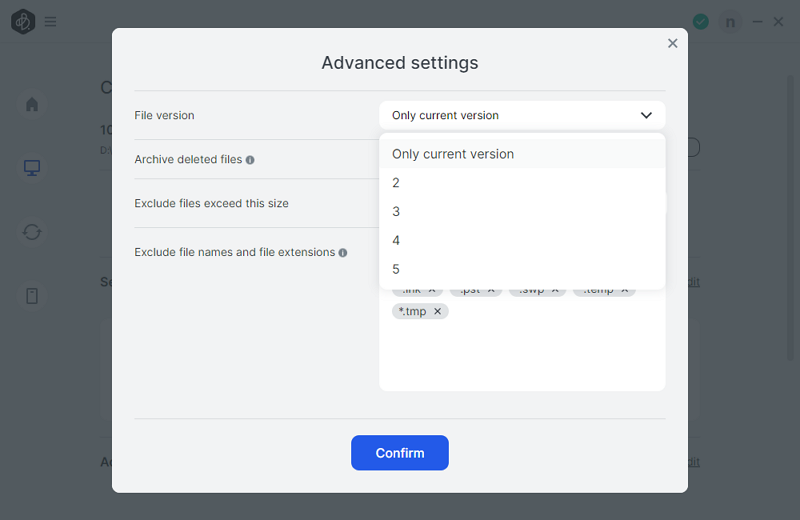The width and height of the screenshot is (800, 520).
Task: Close the Advanced settings dialog
Action: click(x=672, y=43)
